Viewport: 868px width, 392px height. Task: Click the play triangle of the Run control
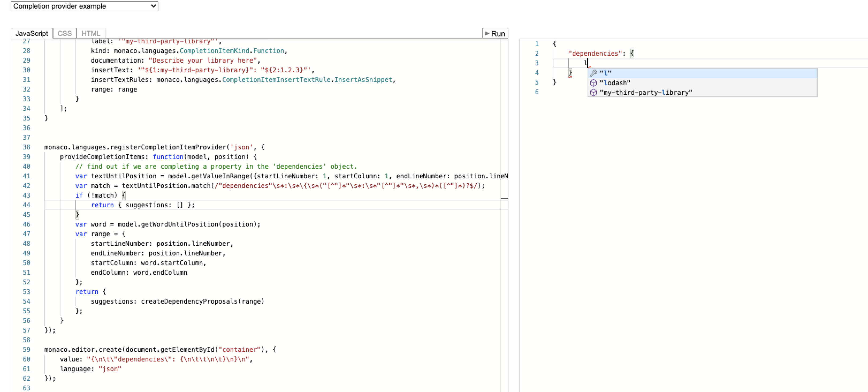(x=487, y=33)
